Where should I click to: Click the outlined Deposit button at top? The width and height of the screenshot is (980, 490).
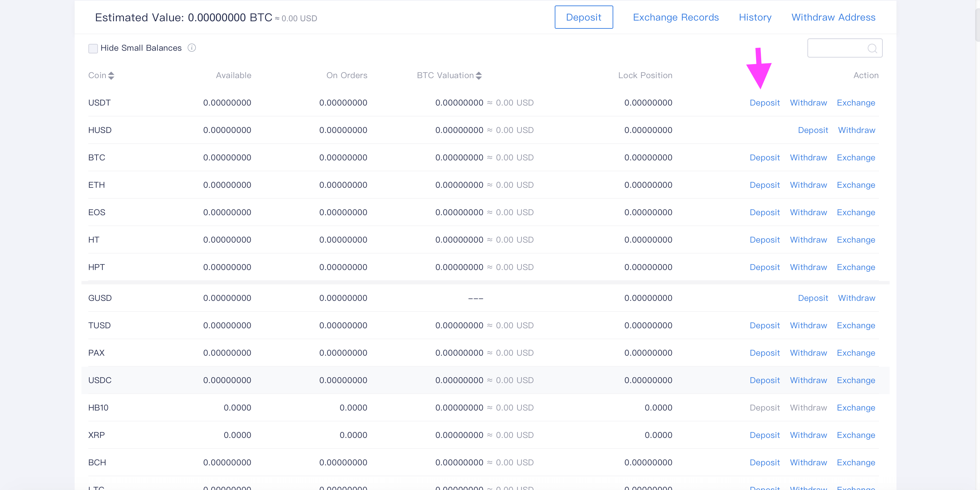tap(583, 17)
